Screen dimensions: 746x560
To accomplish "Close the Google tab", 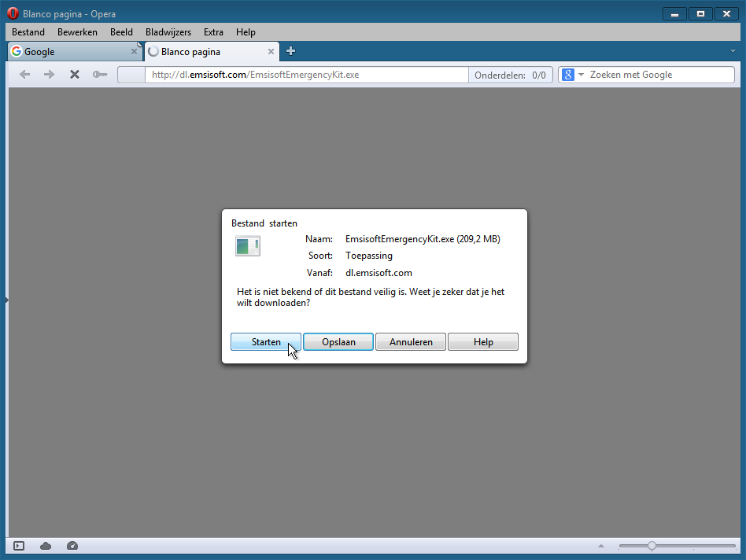I will click(x=134, y=51).
